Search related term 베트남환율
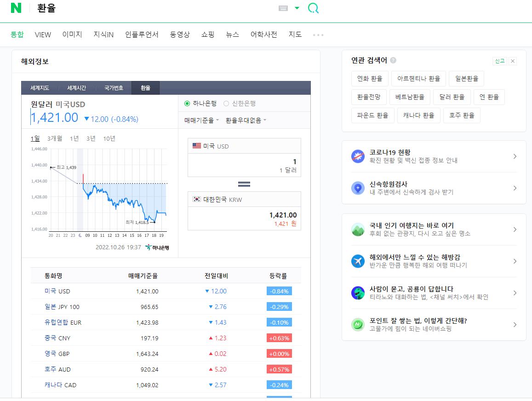532x401 pixels. click(x=410, y=97)
